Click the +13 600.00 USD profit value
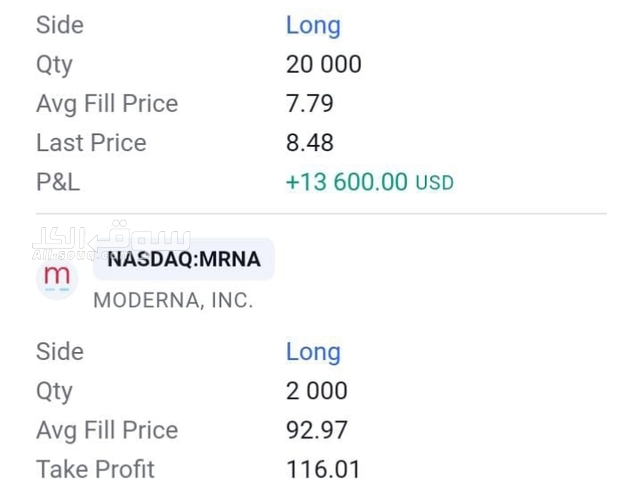 [369, 182]
